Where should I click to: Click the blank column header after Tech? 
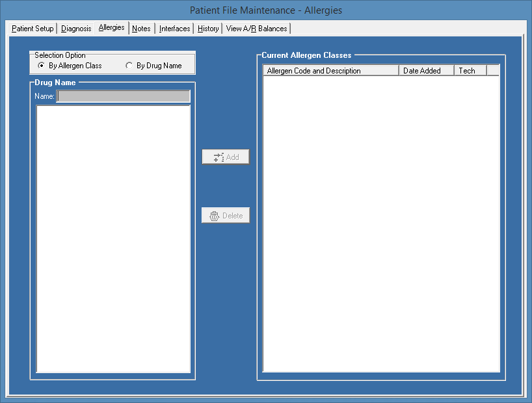pyautogui.click(x=492, y=71)
